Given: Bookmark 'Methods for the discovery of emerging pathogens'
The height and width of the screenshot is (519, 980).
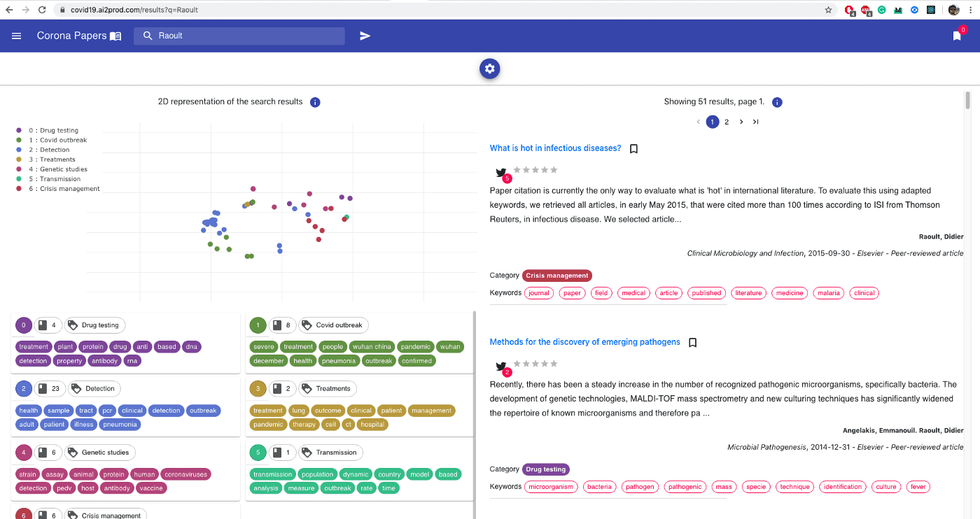Looking at the screenshot, I should pos(692,343).
